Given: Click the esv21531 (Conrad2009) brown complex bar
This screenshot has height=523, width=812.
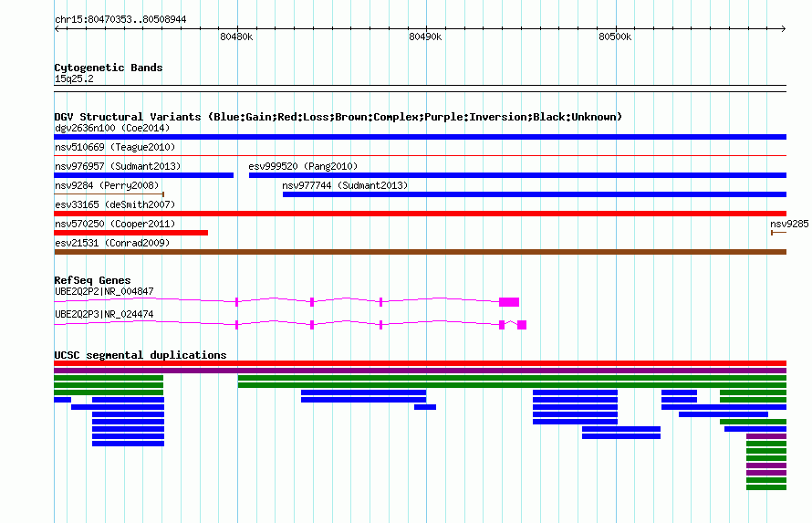Looking at the screenshot, I should [420, 252].
